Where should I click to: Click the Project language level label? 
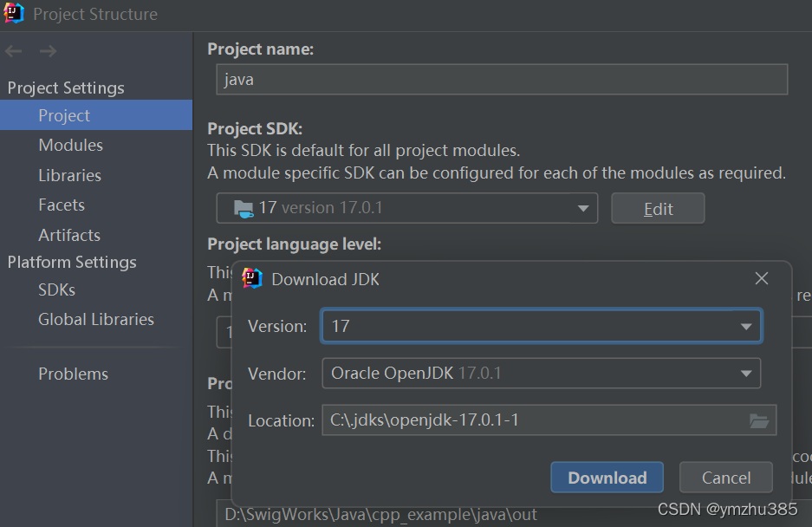pos(294,244)
